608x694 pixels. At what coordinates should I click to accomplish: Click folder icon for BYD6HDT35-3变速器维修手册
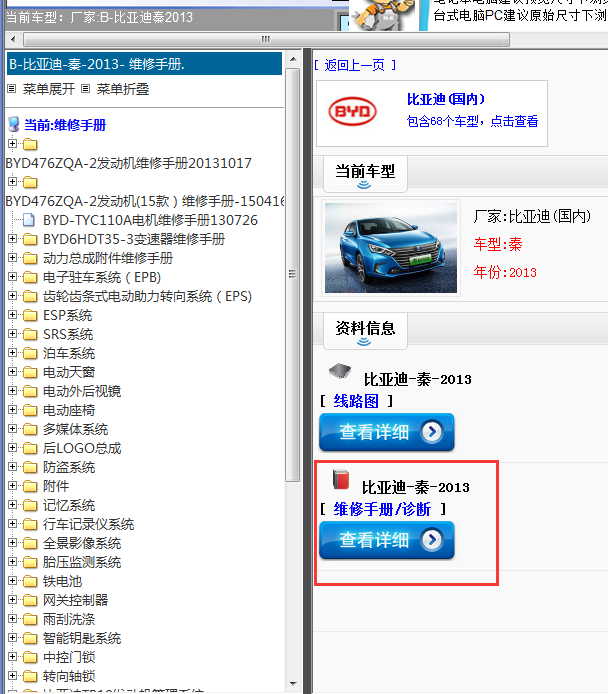tap(30, 239)
